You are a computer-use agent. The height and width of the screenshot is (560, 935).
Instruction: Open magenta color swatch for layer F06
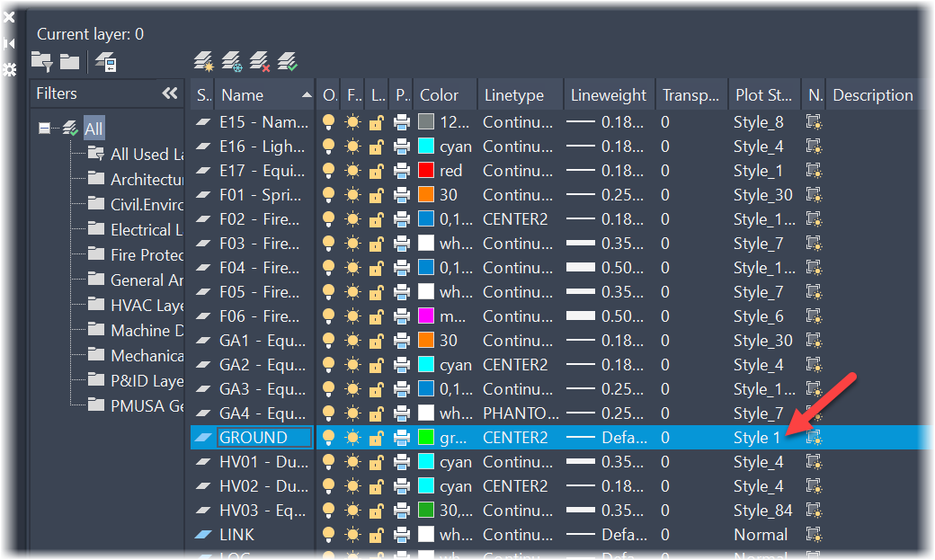tap(426, 316)
